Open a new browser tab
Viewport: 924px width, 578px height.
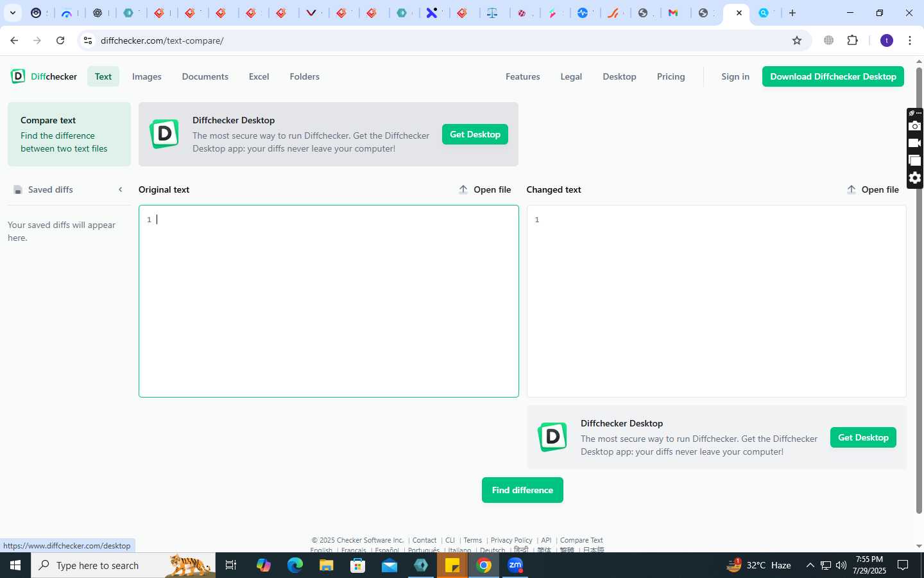click(x=792, y=13)
